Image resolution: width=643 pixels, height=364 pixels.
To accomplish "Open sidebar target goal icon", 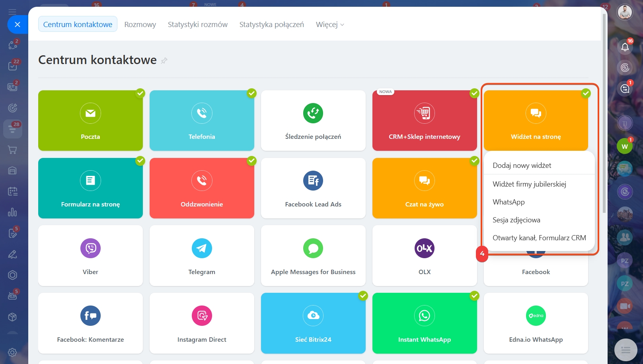I will 12,108.
